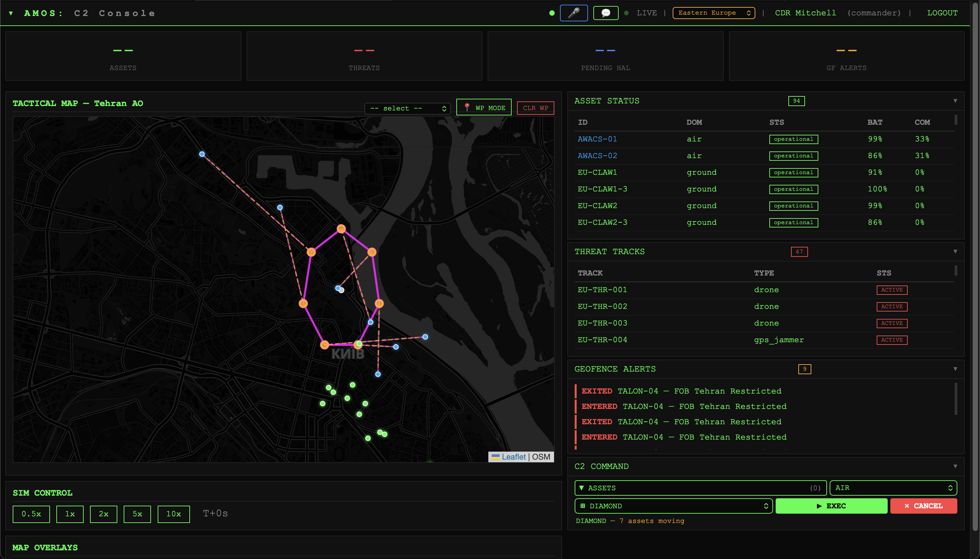The image size is (980, 559).
Task: Click the asset status table scrollbar
Action: pos(956,120)
